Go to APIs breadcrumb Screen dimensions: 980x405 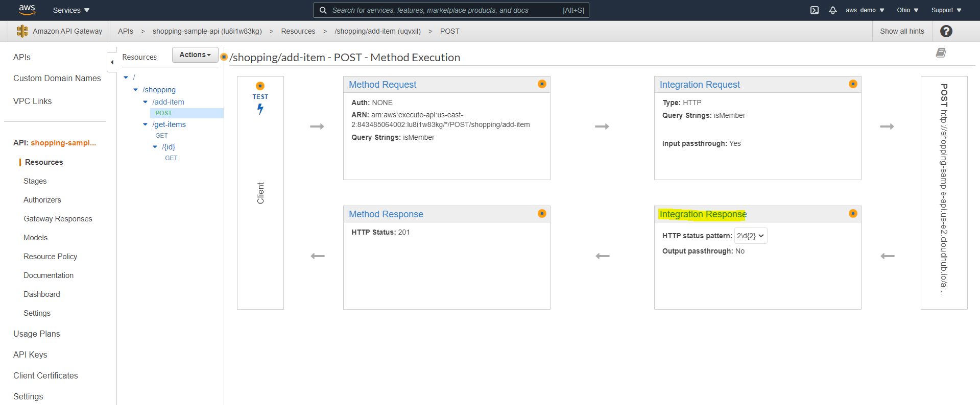coord(125,31)
